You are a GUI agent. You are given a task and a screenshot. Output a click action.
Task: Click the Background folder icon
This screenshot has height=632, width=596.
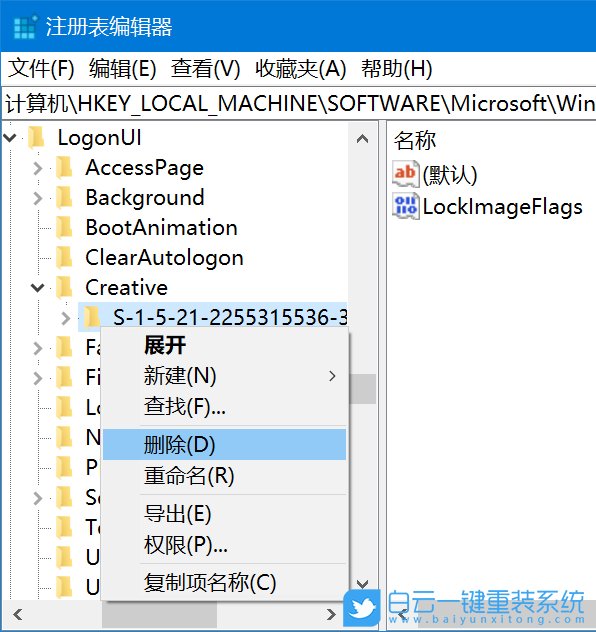(64, 198)
